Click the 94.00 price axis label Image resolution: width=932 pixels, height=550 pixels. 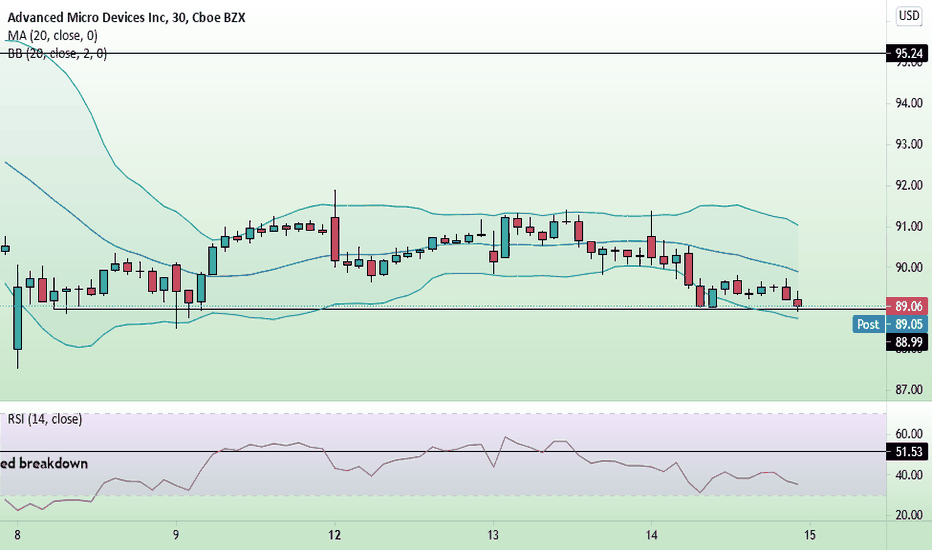pyautogui.click(x=909, y=103)
